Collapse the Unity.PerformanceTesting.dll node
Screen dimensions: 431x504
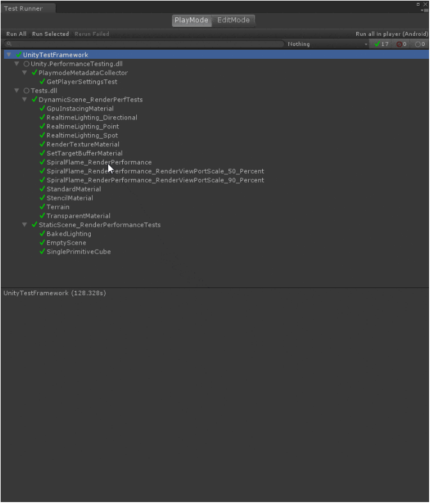(x=17, y=64)
